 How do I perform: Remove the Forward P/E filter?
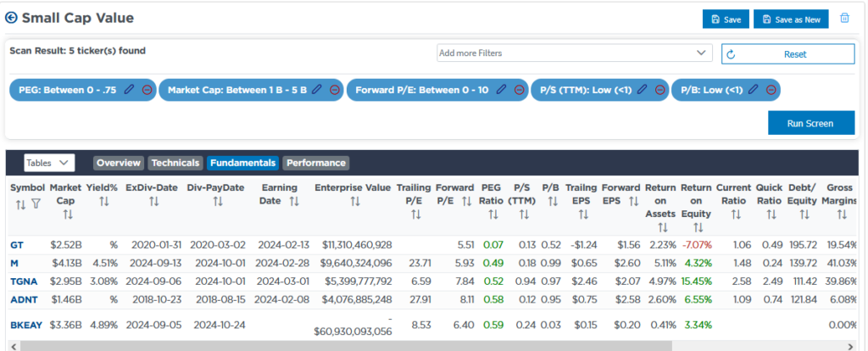[x=520, y=90]
